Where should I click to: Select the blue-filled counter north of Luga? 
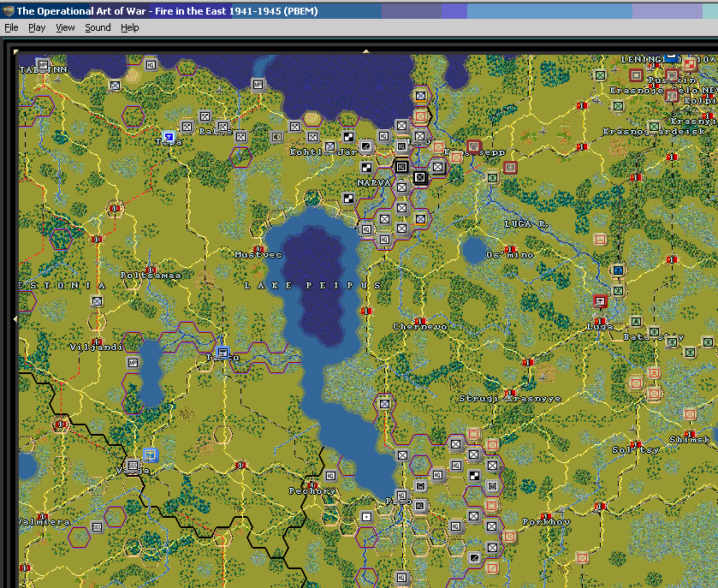click(x=618, y=270)
